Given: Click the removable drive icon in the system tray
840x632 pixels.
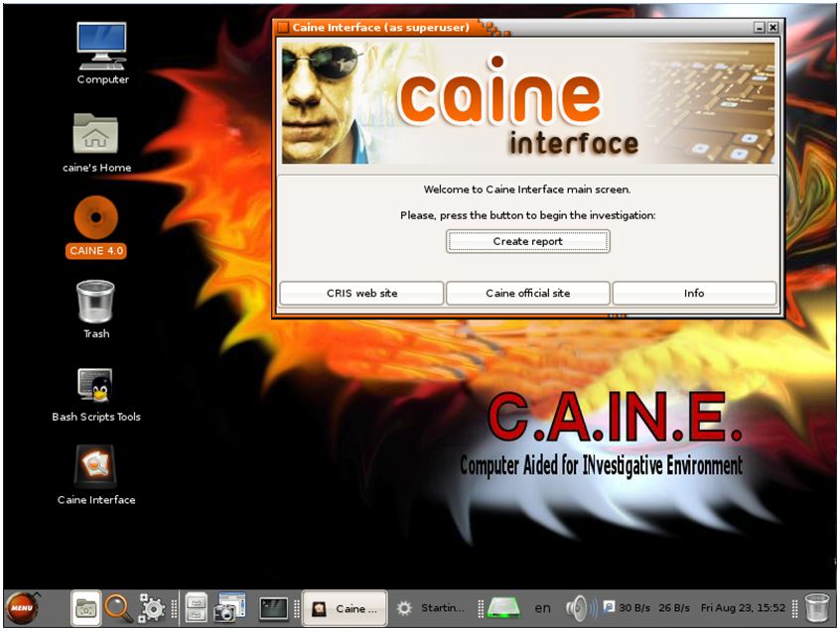Looking at the screenshot, I should [502, 606].
